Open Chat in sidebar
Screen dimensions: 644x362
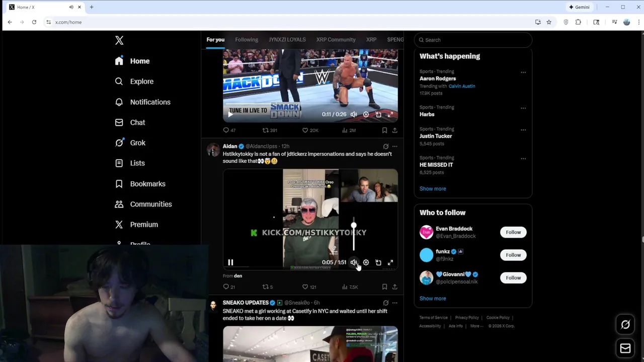tap(130, 123)
